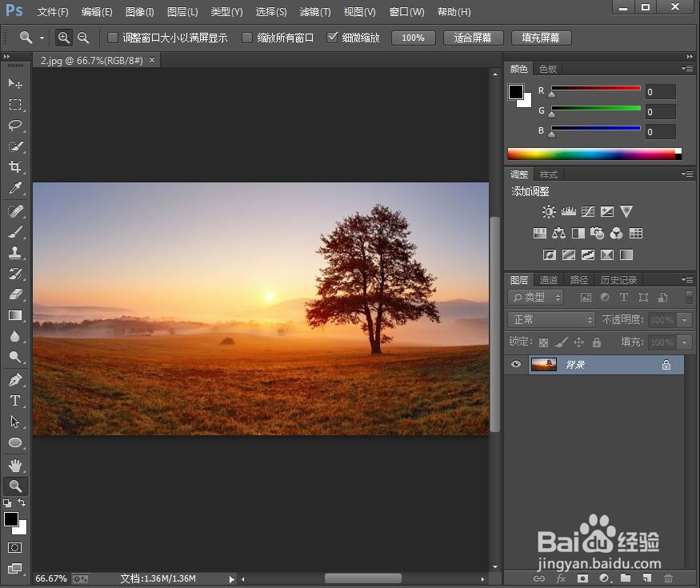
Task: Click the Zoom In mode icon
Action: pyautogui.click(x=64, y=38)
